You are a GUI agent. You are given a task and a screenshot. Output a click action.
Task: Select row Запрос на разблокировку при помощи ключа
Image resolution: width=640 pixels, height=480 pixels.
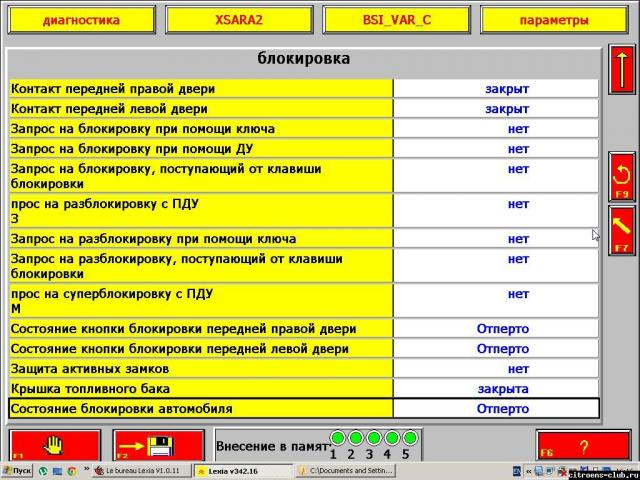(x=304, y=238)
